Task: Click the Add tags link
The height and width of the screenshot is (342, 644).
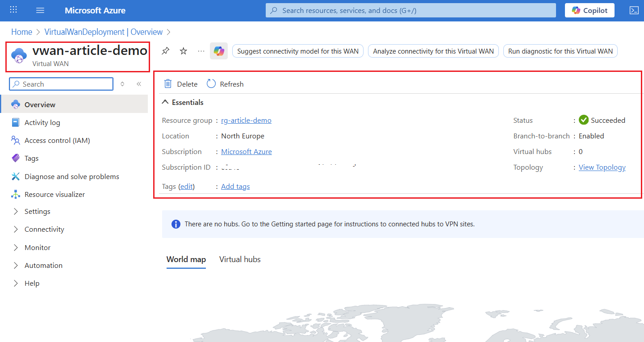Action: click(x=235, y=186)
